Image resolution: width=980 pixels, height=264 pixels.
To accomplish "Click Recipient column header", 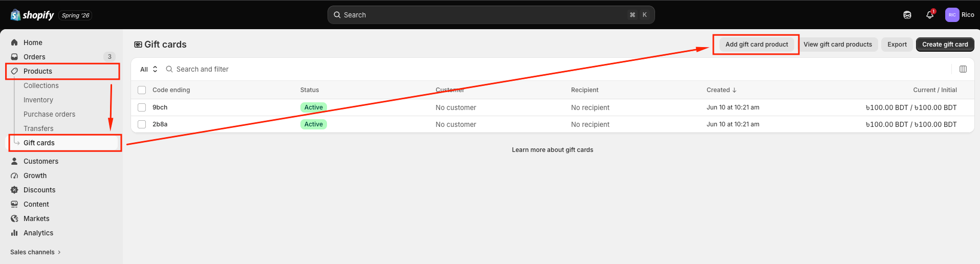I will 585,90.
